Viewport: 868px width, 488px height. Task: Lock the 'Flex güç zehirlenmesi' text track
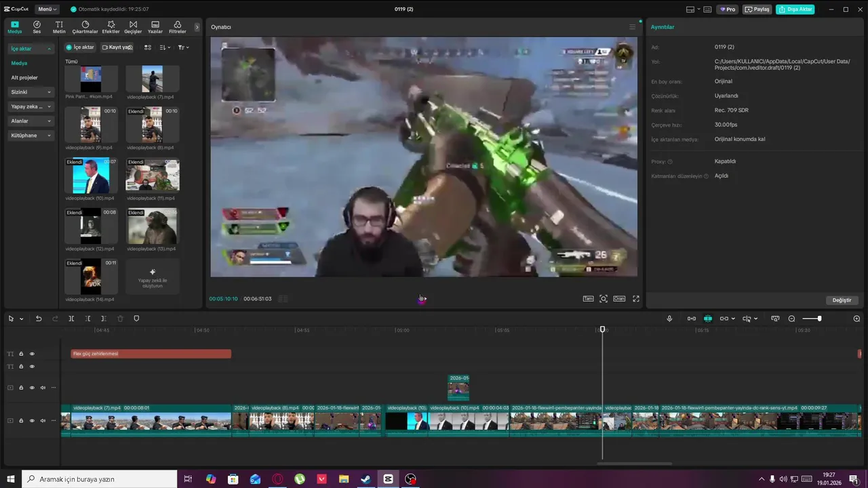click(x=21, y=354)
